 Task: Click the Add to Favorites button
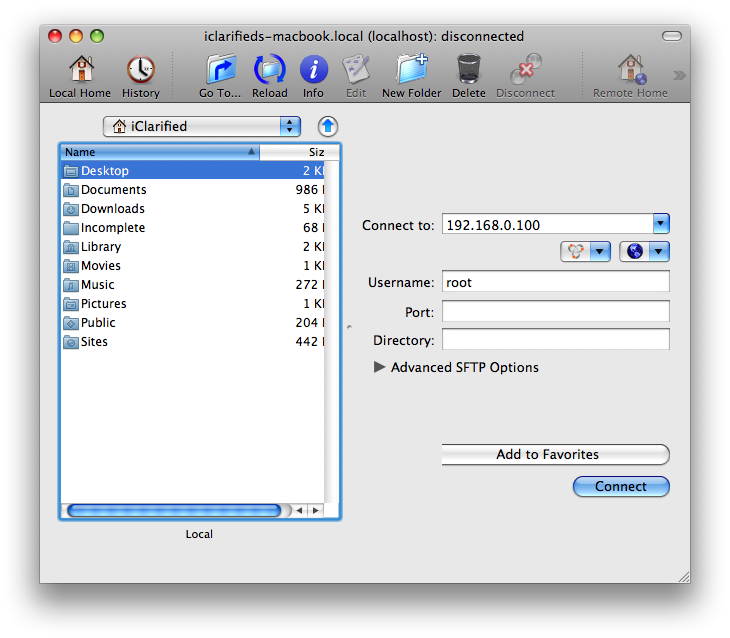coord(555,454)
